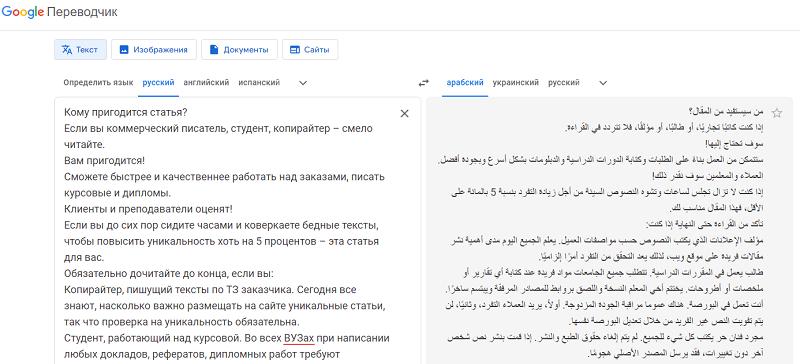The width and height of the screenshot is (800, 364).
Task: Select арабский as target language
Action: (464, 82)
